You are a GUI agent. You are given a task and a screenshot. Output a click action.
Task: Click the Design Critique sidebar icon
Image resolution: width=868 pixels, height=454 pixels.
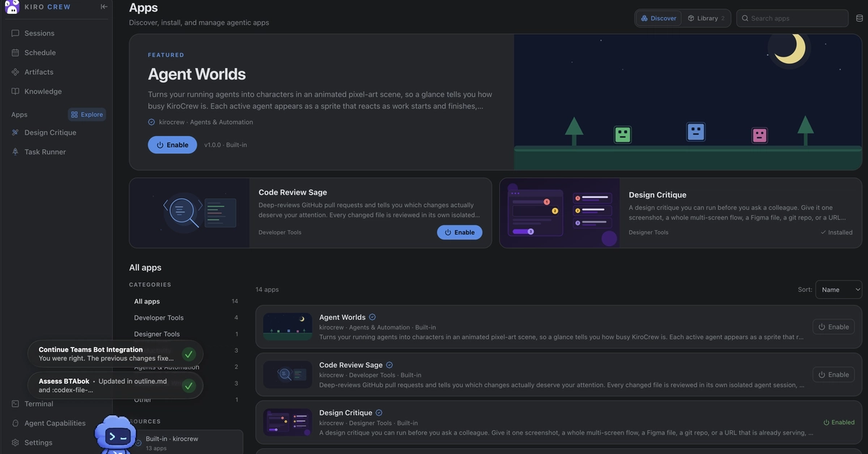pyautogui.click(x=16, y=133)
